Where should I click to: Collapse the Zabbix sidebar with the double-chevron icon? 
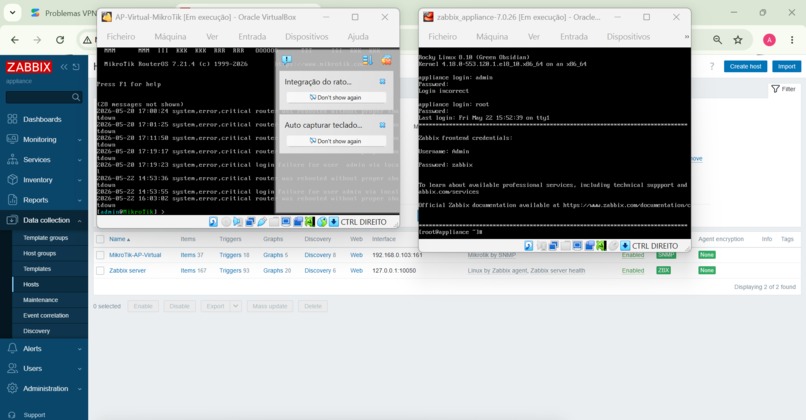point(64,67)
